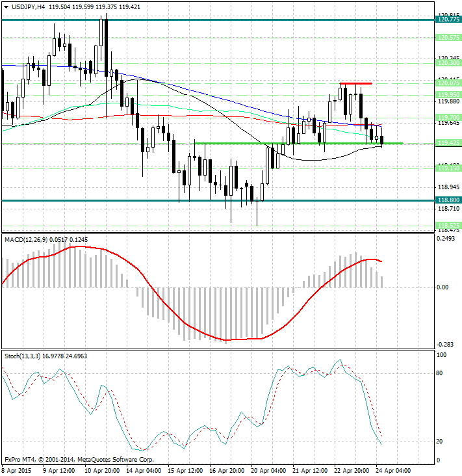The width and height of the screenshot is (462, 476).
Task: Select the 118.800 support level label
Action: click(x=449, y=200)
